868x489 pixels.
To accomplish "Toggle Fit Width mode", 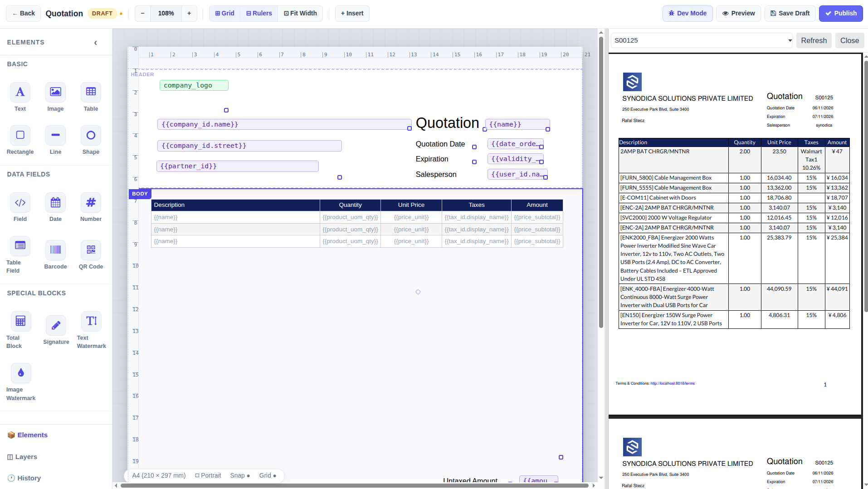I will [x=300, y=14].
